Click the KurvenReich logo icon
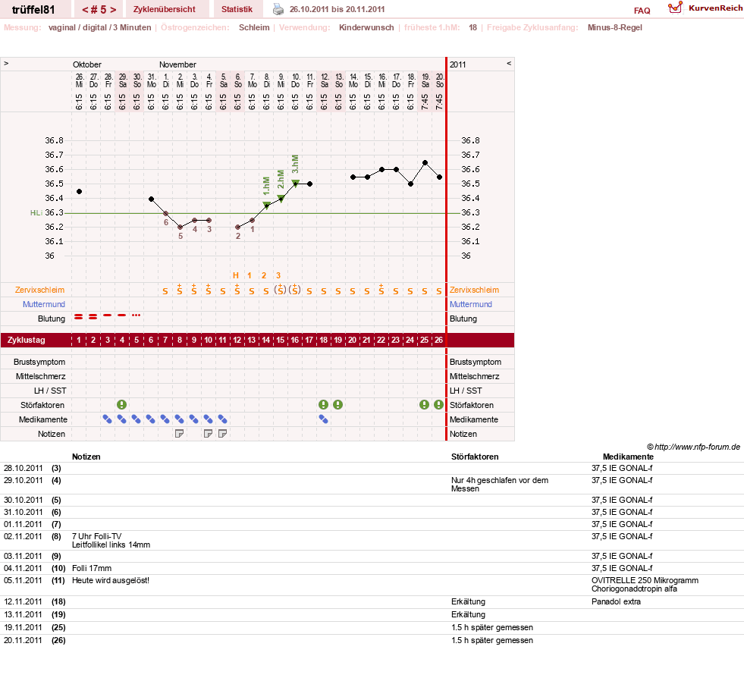The image size is (744, 700). [x=675, y=8]
